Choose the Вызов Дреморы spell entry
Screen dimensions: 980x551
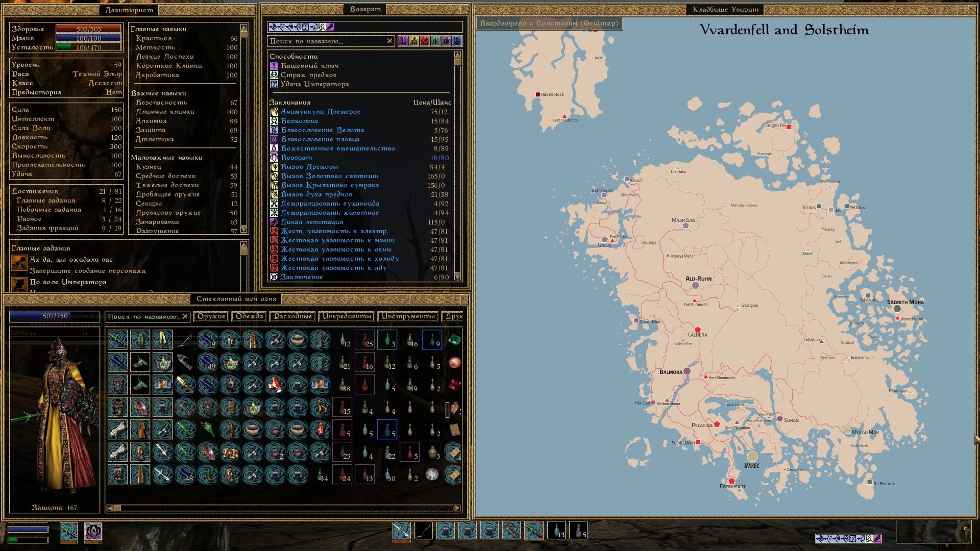click(x=309, y=167)
